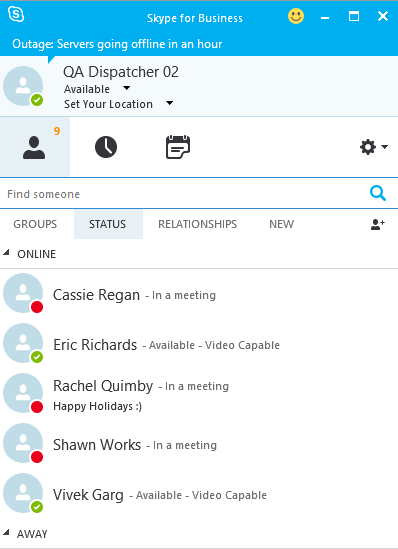Switch to the RELATIONSHIPS tab
This screenshot has height=549, width=398.
click(x=197, y=224)
